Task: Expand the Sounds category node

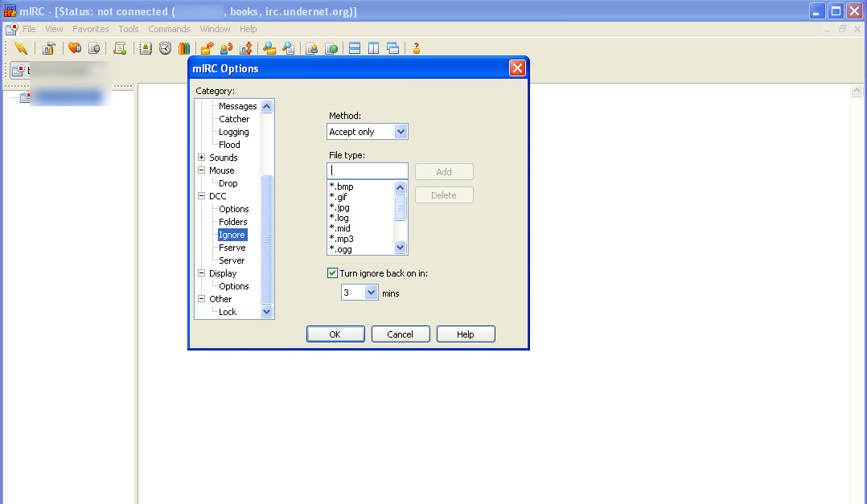Action: tap(201, 157)
